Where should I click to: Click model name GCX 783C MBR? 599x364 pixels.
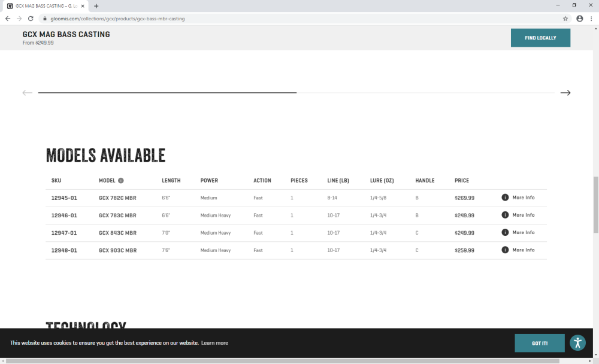pos(117,216)
